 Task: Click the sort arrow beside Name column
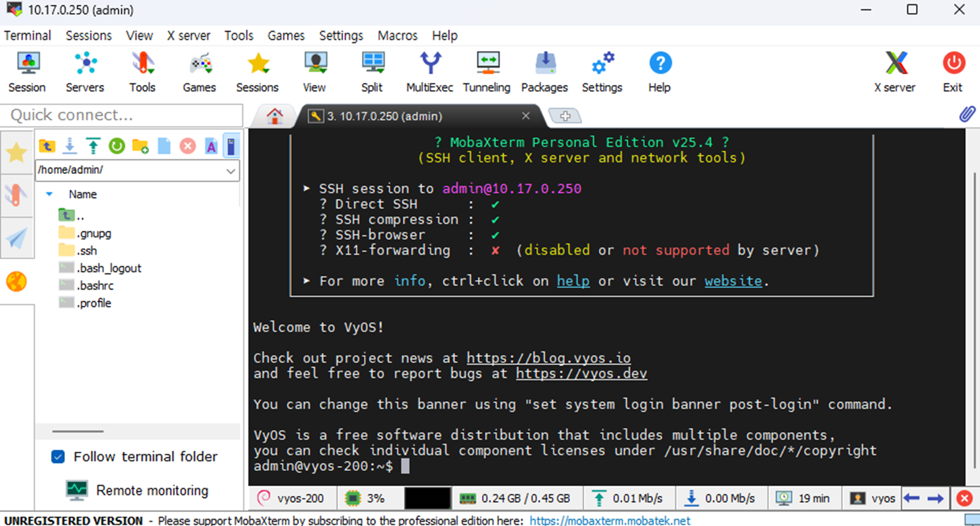point(49,194)
